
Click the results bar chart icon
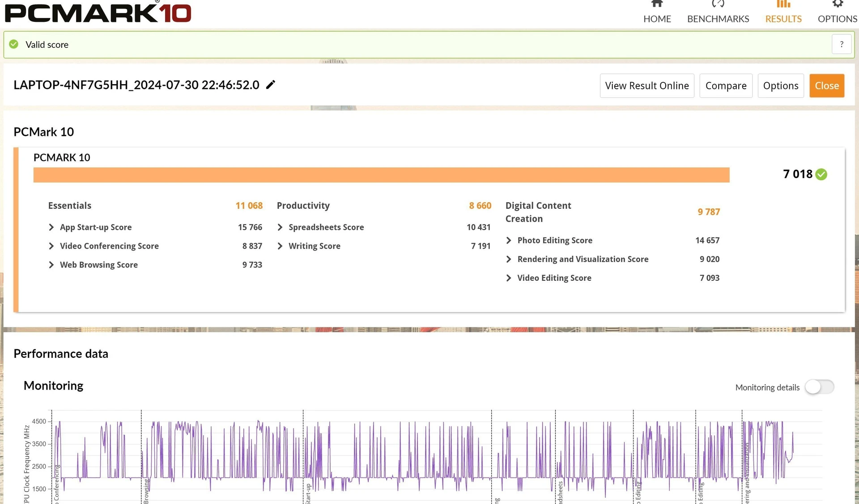pos(783,4)
